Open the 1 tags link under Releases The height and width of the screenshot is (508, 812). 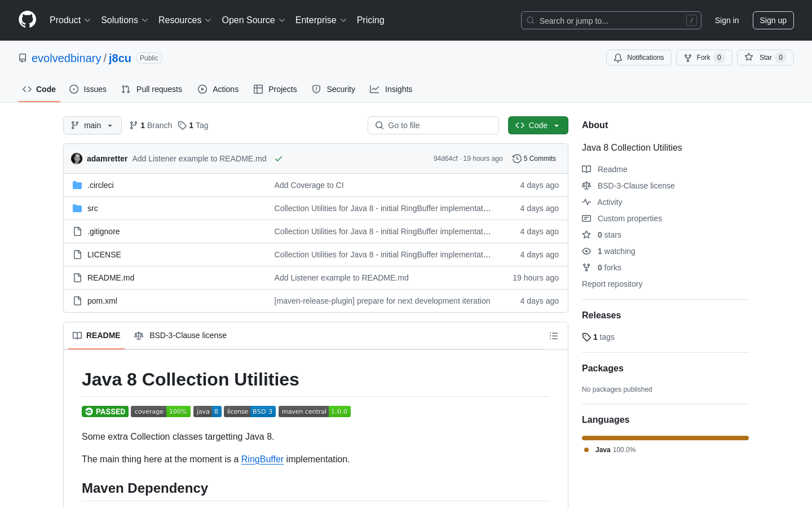pos(598,337)
